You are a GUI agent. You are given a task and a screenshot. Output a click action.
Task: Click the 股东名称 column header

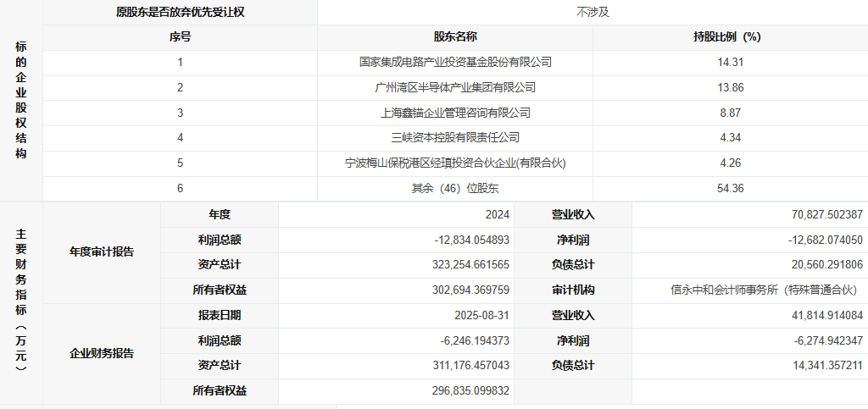[x=455, y=36]
